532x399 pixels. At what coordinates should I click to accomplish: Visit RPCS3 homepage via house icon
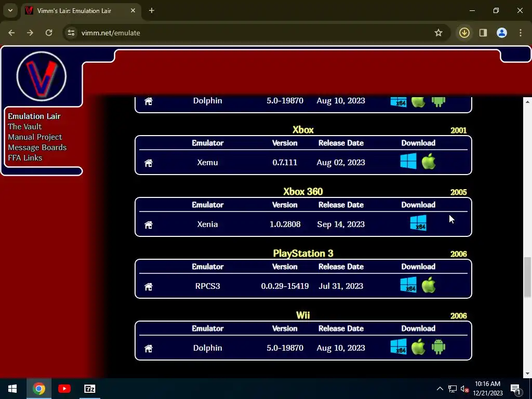coord(149,286)
